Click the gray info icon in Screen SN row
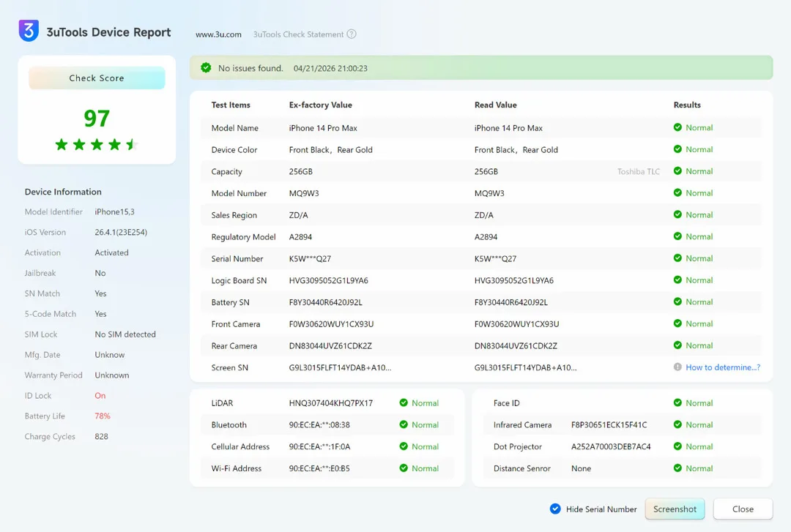Viewport: 791px width, 532px height. 677,367
